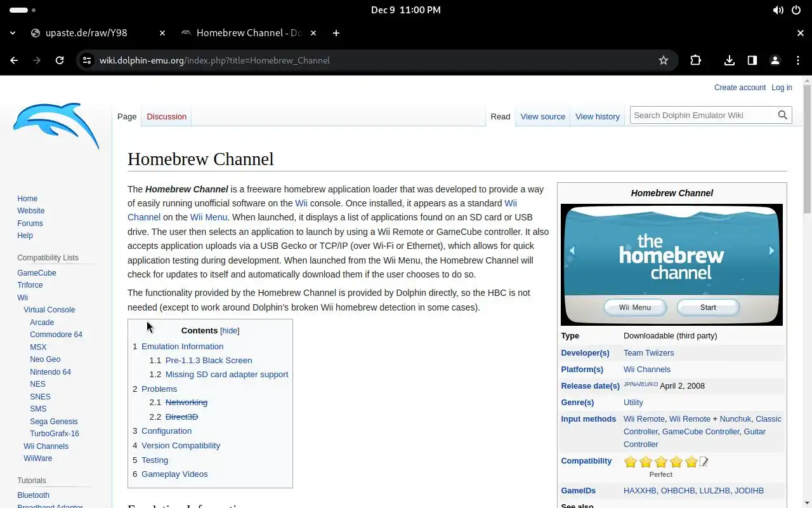
Task: Reload the current page
Action: coord(60,60)
